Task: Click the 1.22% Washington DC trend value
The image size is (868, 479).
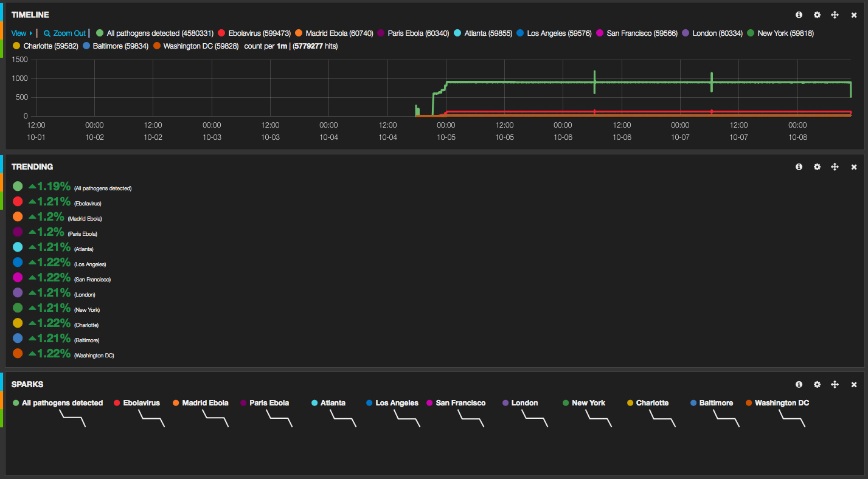Action: click(x=54, y=353)
